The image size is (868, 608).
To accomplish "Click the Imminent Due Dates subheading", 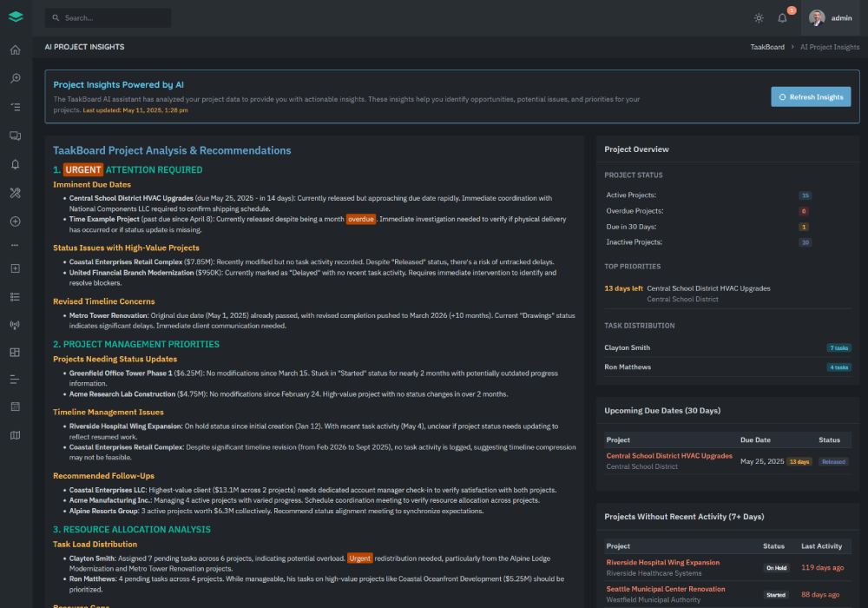I will click(x=92, y=185).
